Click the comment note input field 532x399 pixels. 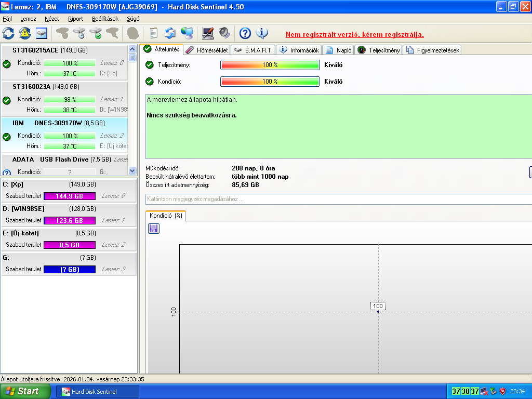tap(339, 199)
